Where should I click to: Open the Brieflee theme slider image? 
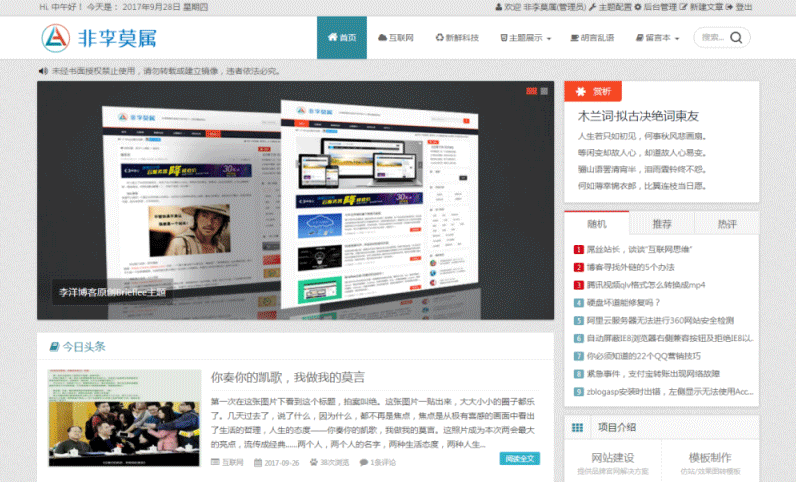click(x=295, y=200)
